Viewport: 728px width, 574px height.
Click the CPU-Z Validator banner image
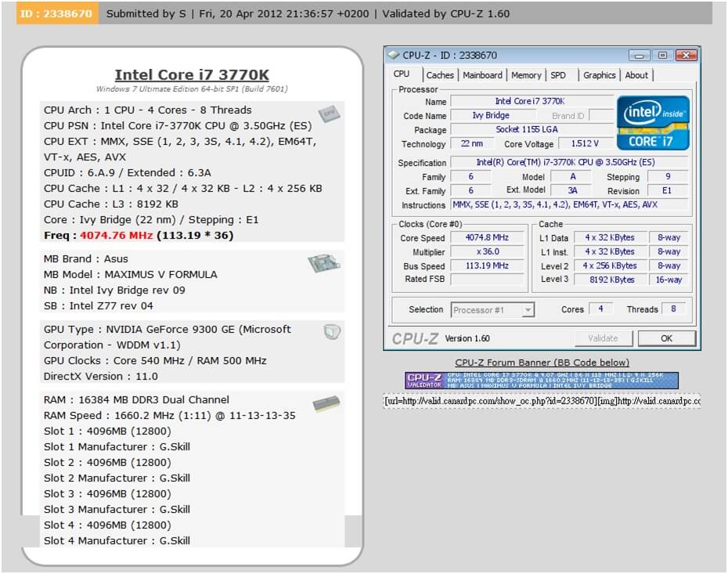542,381
